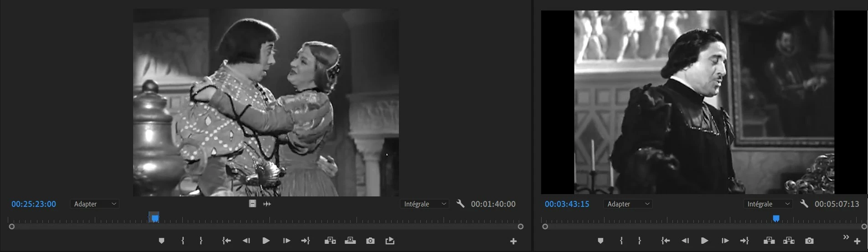Step back one frame in Program monitor

pyautogui.click(x=685, y=241)
